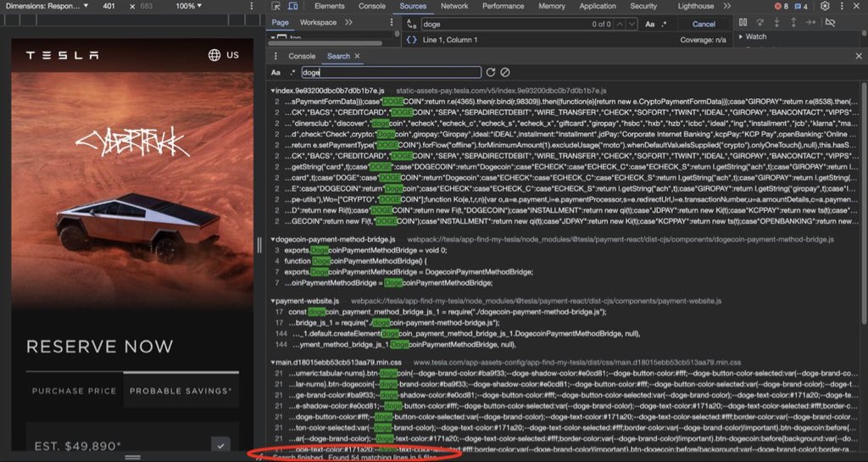Collapse dogecoin-payment-method-bridge.js results
The height and width of the screenshot is (462, 868).
[272, 240]
